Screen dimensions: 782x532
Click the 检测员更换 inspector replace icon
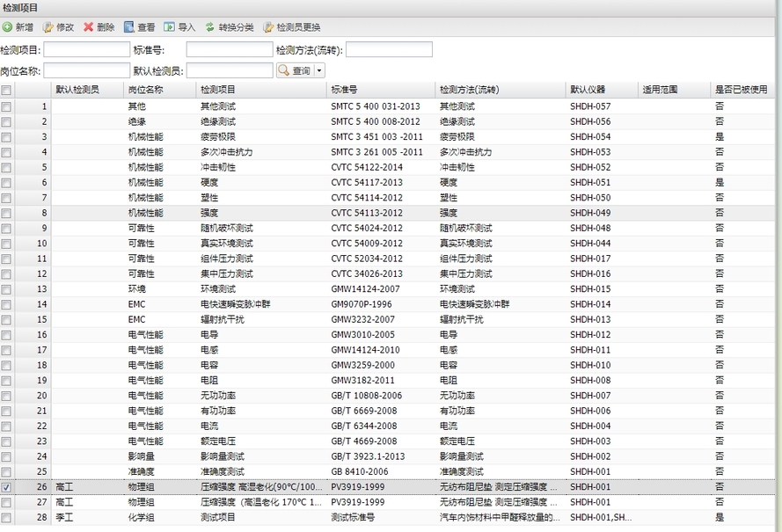pos(268,27)
